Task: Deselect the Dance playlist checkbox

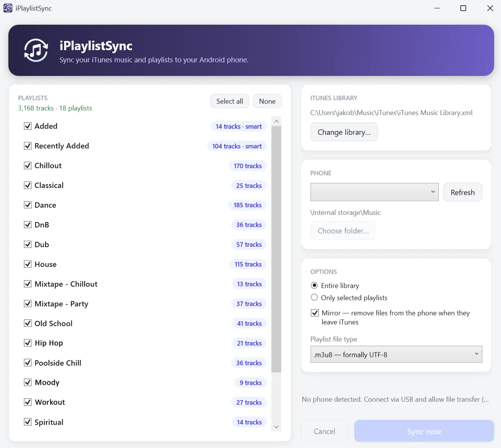Action: click(x=28, y=205)
